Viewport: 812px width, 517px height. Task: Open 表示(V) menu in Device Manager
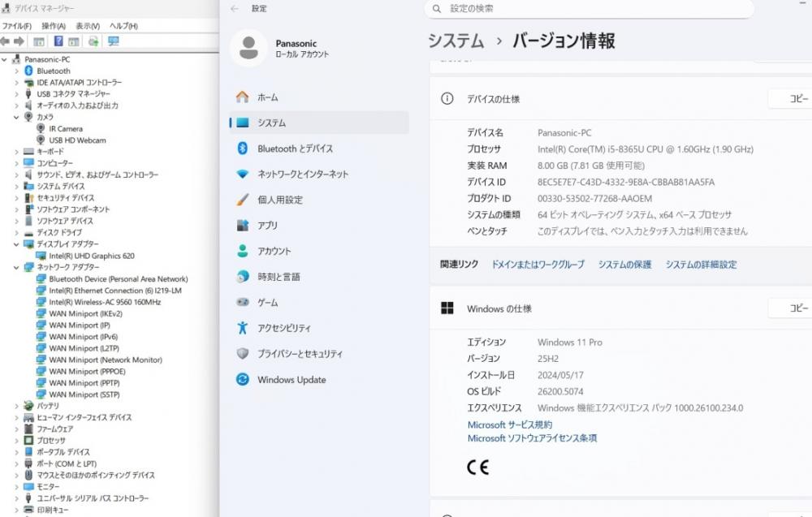pyautogui.click(x=88, y=26)
